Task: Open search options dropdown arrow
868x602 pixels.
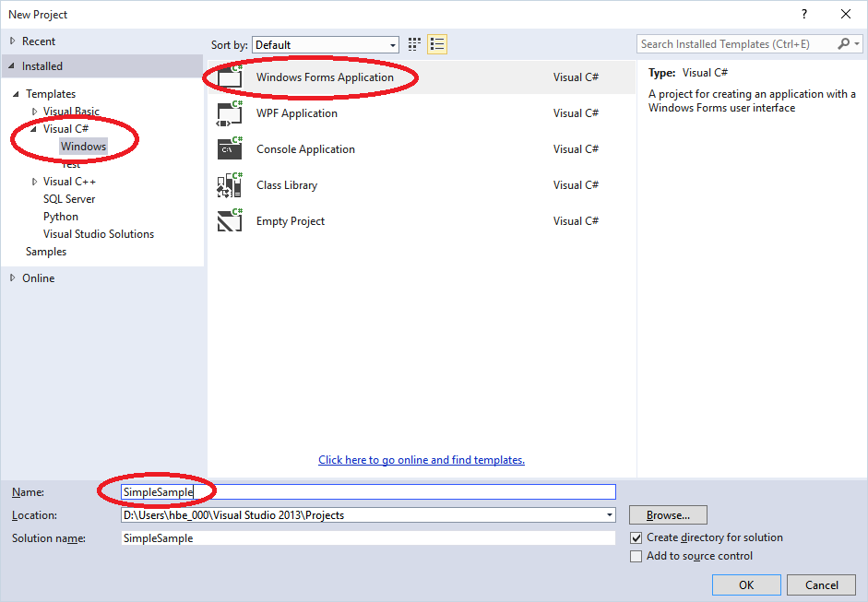Action: coord(857,43)
